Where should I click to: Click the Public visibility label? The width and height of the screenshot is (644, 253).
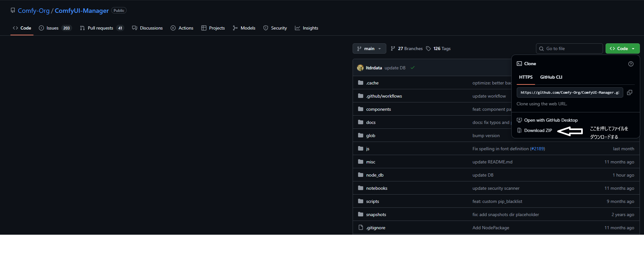[119, 11]
